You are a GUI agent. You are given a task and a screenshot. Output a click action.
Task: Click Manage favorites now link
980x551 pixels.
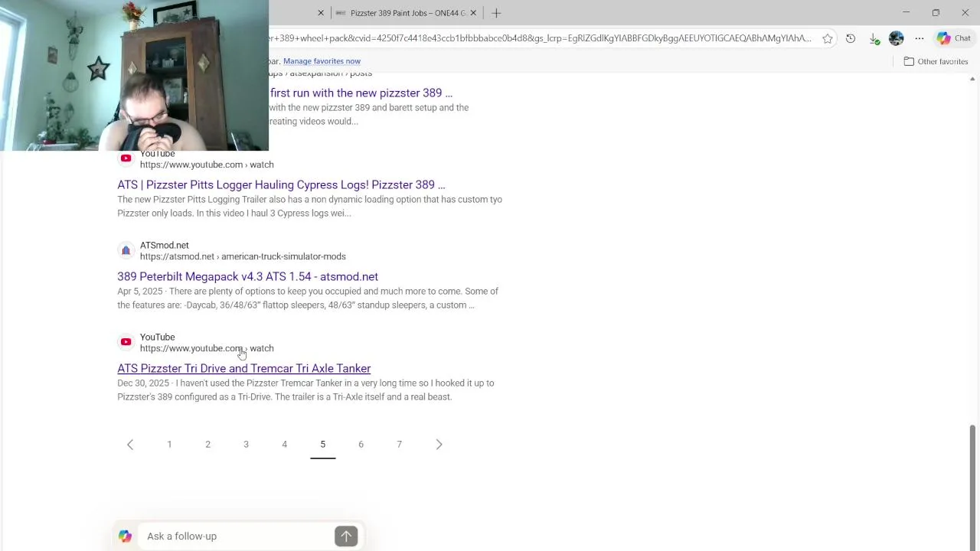[322, 61]
